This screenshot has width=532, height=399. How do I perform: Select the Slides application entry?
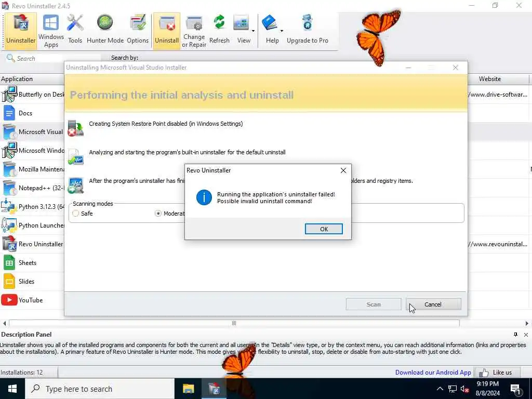(32, 281)
